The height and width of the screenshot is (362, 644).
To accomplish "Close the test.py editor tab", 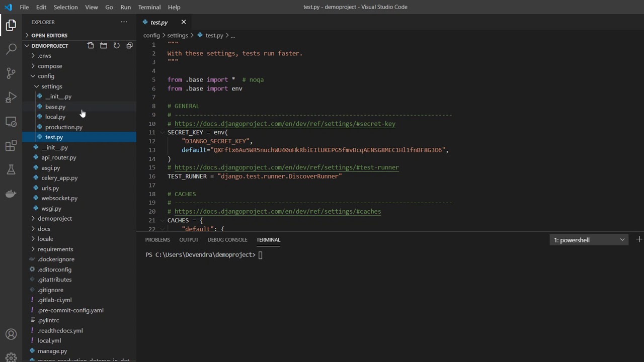I will coord(184,22).
